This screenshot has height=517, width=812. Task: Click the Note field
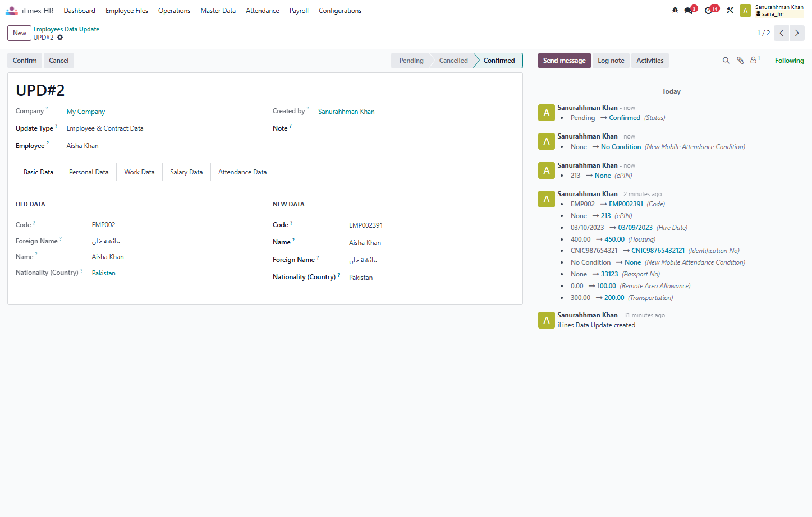click(417, 128)
